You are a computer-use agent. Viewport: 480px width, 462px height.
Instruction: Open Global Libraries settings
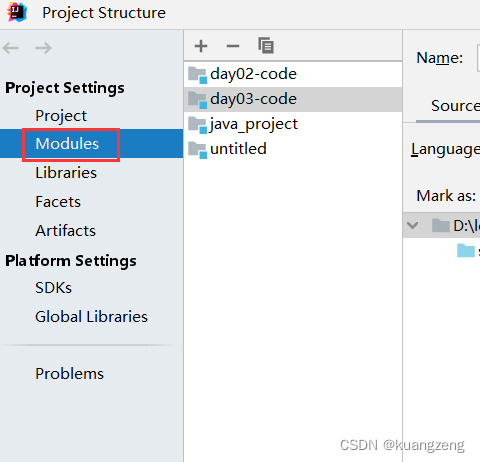(x=91, y=317)
